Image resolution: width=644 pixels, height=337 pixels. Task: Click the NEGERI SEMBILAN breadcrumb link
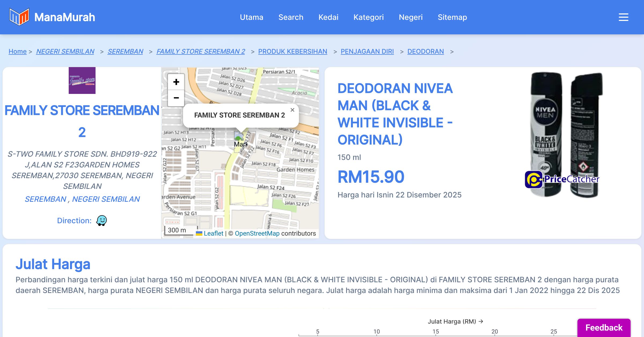(x=65, y=51)
